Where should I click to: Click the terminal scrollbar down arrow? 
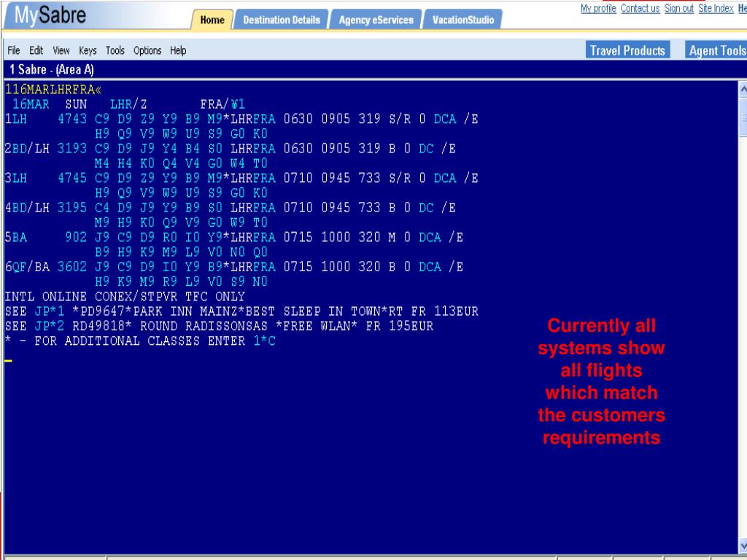(x=742, y=545)
